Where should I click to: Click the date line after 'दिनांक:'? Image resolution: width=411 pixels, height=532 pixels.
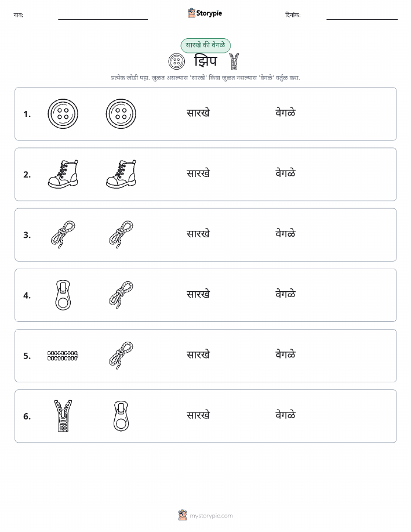point(362,16)
